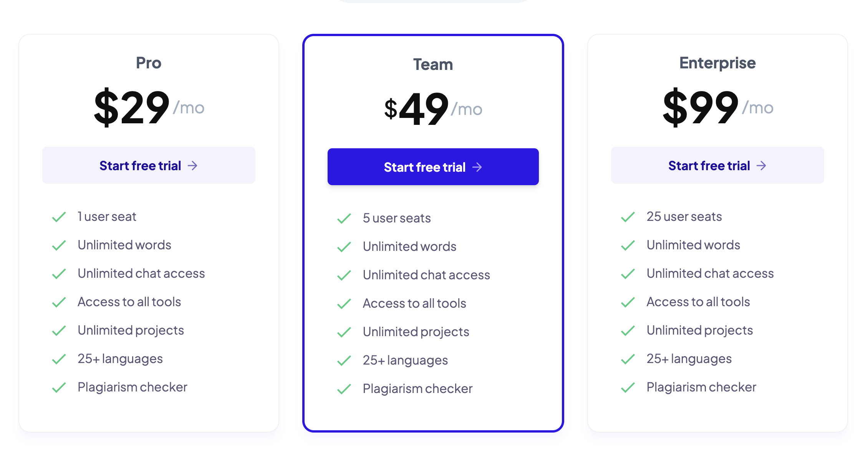Click the Team plan '25+ languages' checkmark
The width and height of the screenshot is (868, 451).
(x=344, y=361)
